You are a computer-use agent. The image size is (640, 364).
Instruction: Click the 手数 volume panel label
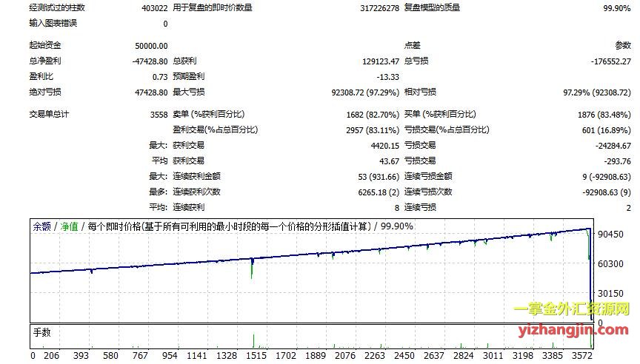click(x=42, y=332)
